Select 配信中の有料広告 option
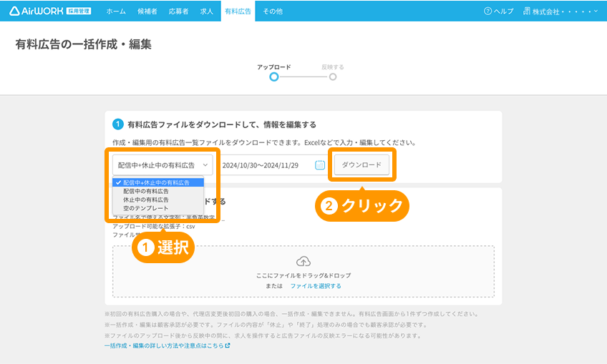This screenshot has height=364, width=607. click(x=158, y=191)
